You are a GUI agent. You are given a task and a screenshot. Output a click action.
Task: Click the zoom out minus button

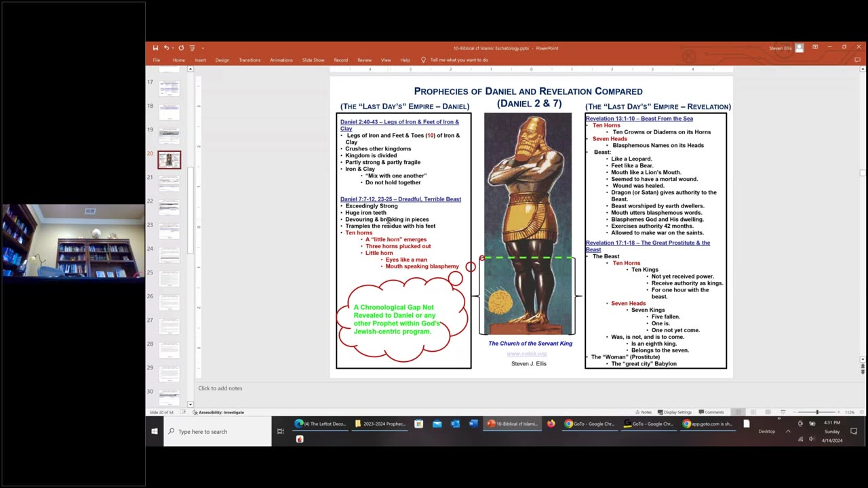(x=795, y=412)
